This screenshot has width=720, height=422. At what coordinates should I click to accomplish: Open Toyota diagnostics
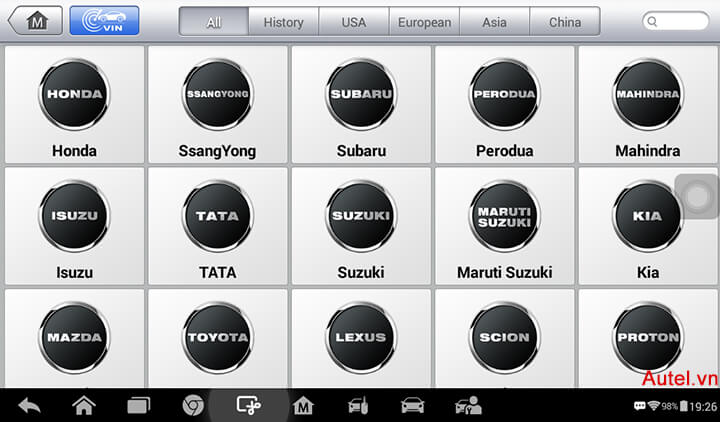coord(218,338)
